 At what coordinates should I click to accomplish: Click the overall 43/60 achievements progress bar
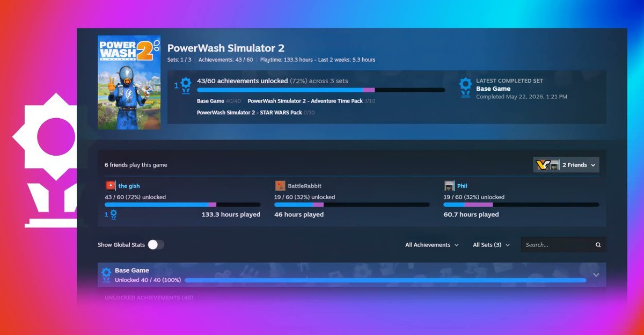(321, 90)
